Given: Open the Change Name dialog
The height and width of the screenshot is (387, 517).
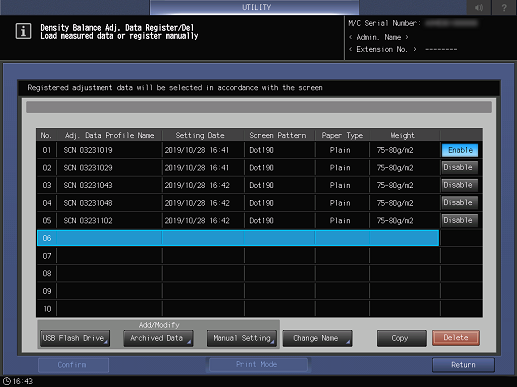Looking at the screenshot, I should [x=317, y=338].
